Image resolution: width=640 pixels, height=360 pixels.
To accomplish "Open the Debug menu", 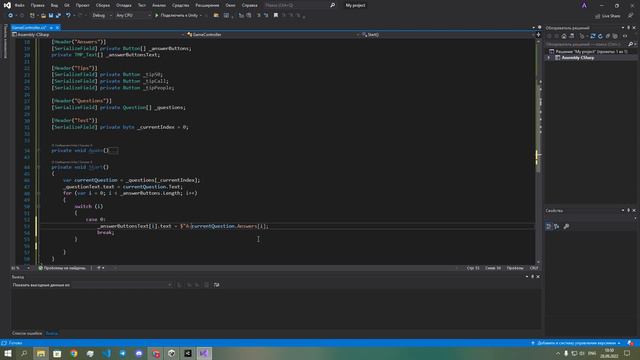I will pyautogui.click(x=123, y=5).
